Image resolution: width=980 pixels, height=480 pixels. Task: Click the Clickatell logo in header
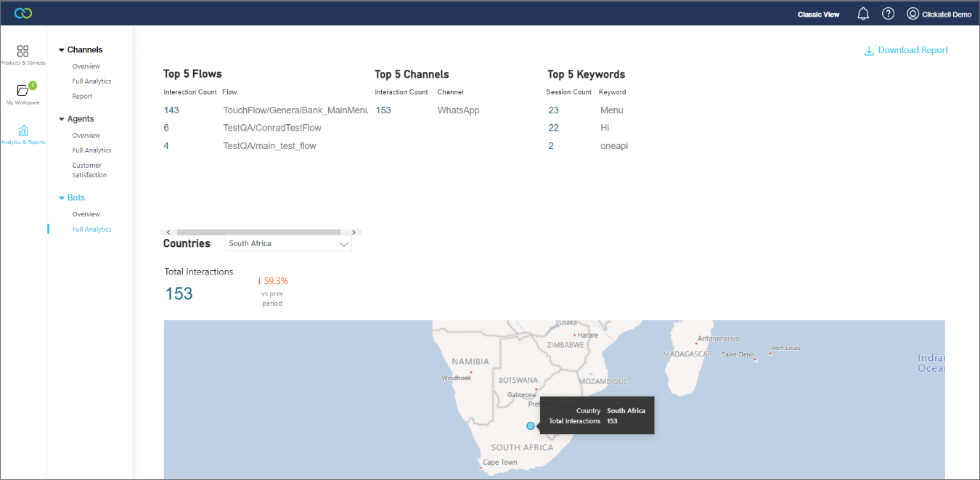point(23,14)
